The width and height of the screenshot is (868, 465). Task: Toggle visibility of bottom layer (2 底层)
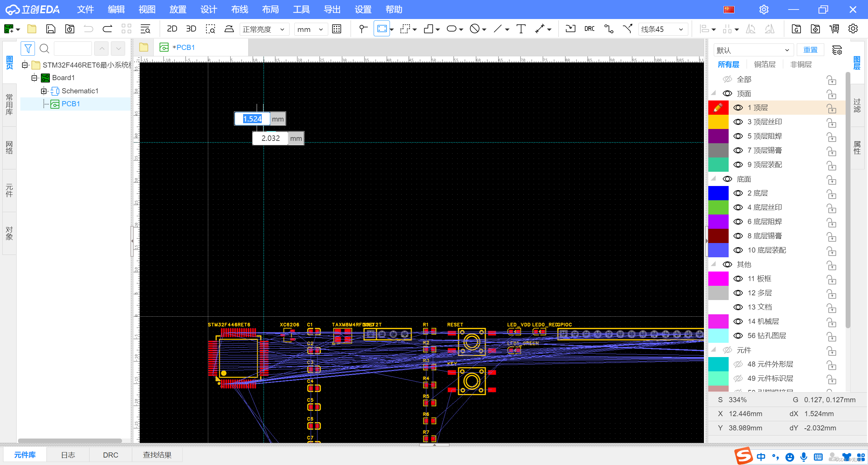[738, 193]
